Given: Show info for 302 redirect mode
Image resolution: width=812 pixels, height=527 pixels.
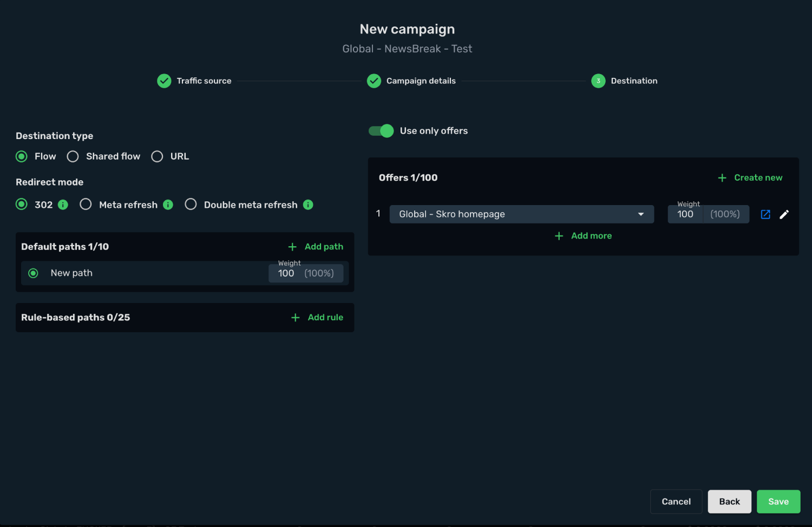Looking at the screenshot, I should coord(63,205).
